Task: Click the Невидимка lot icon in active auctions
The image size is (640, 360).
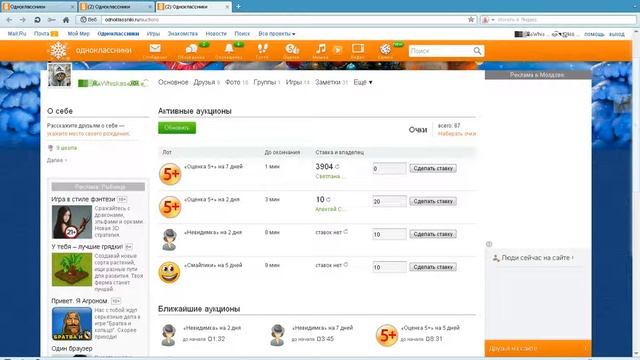Action: [169, 240]
